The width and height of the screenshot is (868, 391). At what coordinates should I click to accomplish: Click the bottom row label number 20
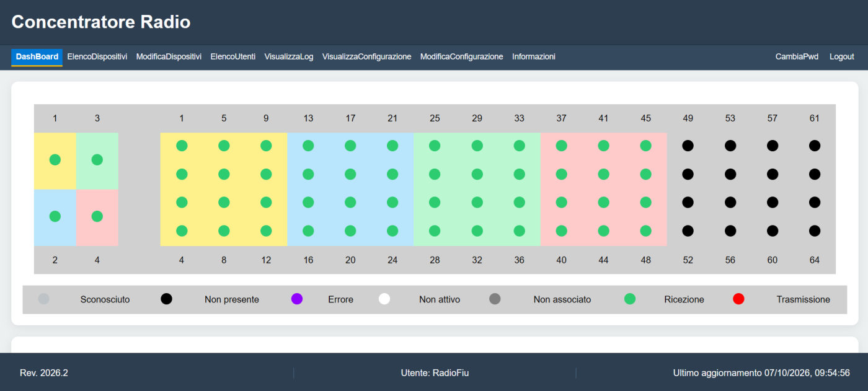point(350,260)
